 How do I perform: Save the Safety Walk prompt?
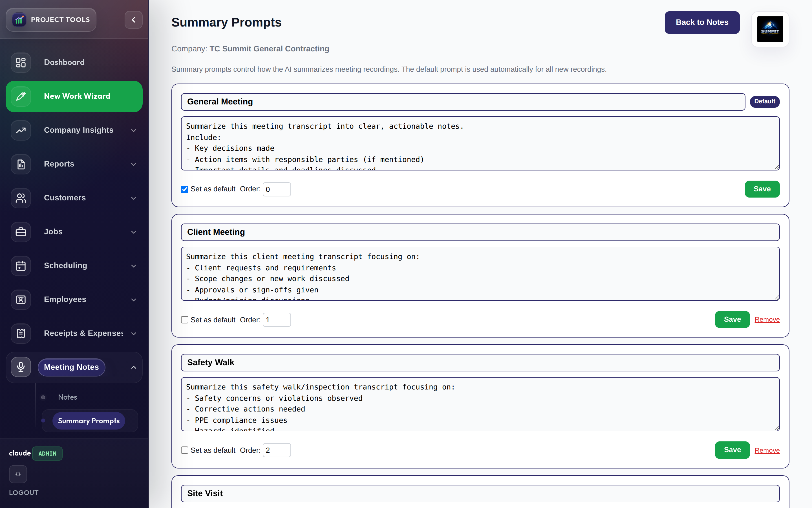point(732,450)
